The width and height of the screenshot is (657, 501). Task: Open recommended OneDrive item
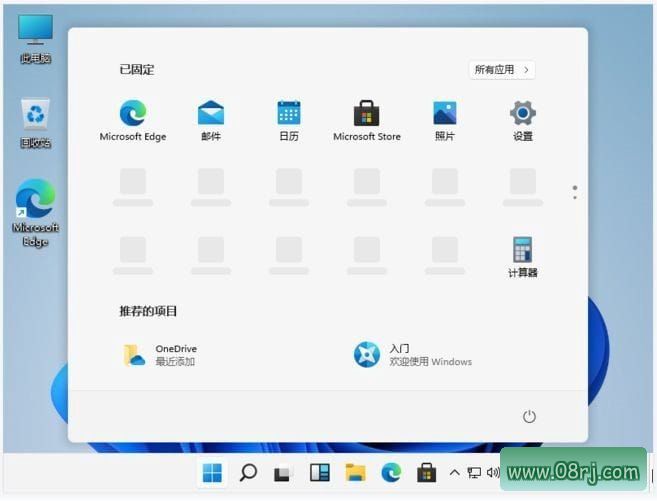pyautogui.click(x=160, y=355)
